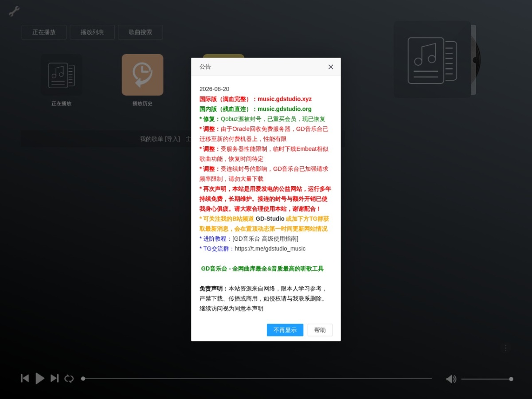Switch to the 播放列表 tab
Screen dimensions: 532x399
pyautogui.click(x=92, y=32)
